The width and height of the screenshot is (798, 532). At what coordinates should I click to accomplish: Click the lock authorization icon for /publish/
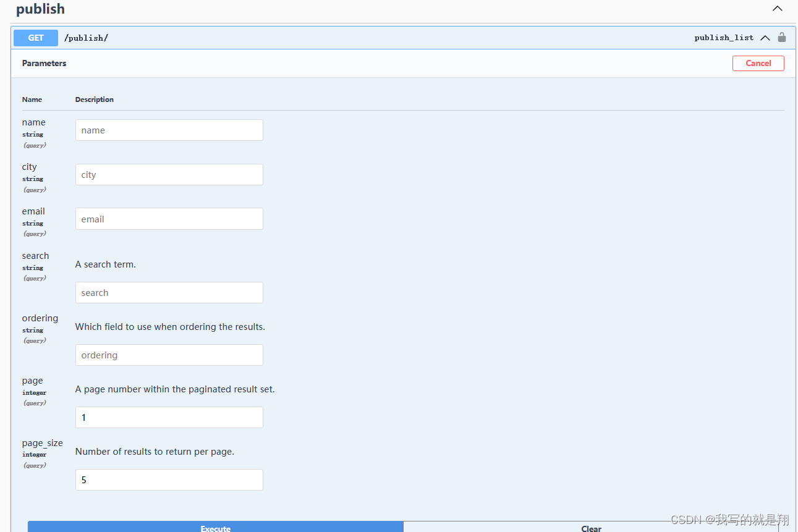point(781,37)
